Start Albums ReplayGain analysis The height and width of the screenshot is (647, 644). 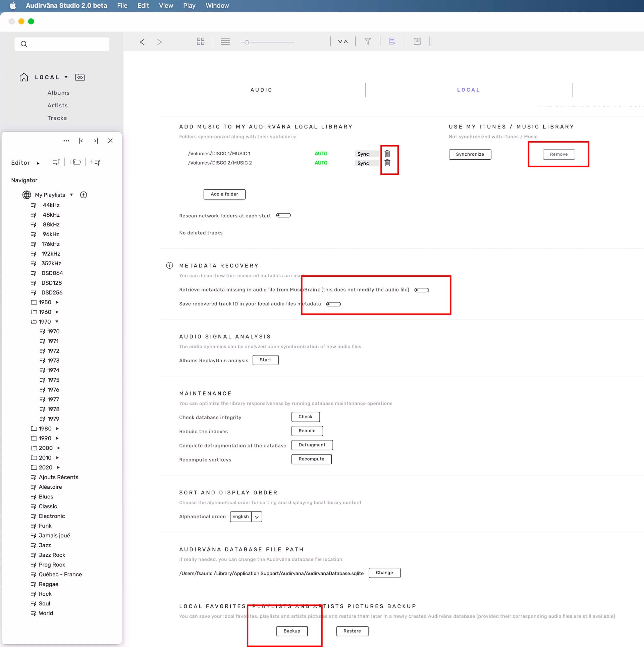point(265,360)
